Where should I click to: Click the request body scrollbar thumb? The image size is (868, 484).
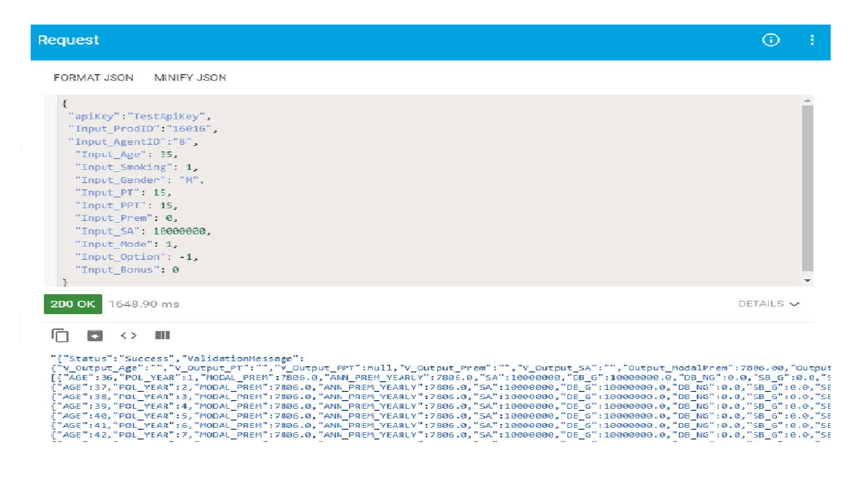tap(807, 187)
